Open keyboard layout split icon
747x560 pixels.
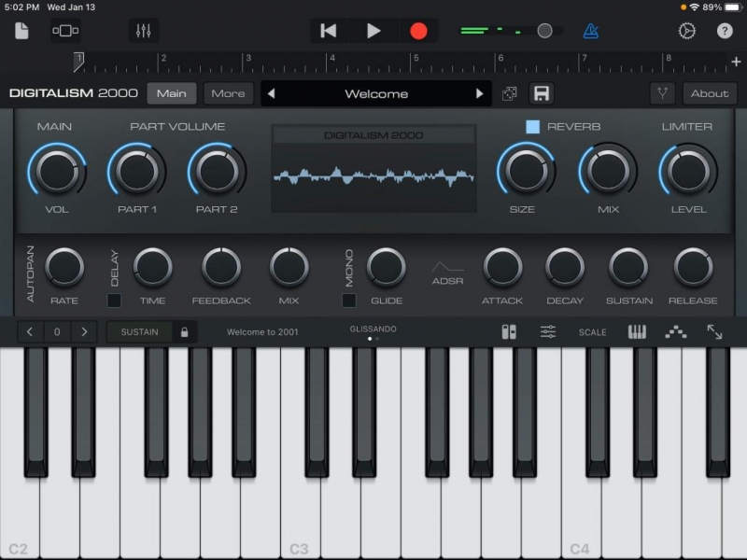tap(509, 332)
